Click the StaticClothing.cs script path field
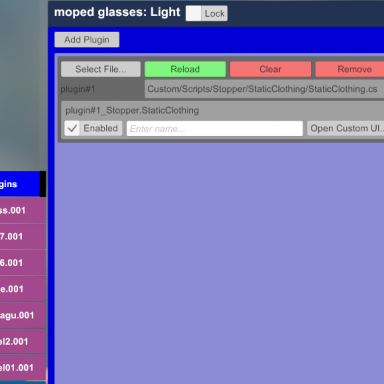The image size is (384, 384). 264,89
